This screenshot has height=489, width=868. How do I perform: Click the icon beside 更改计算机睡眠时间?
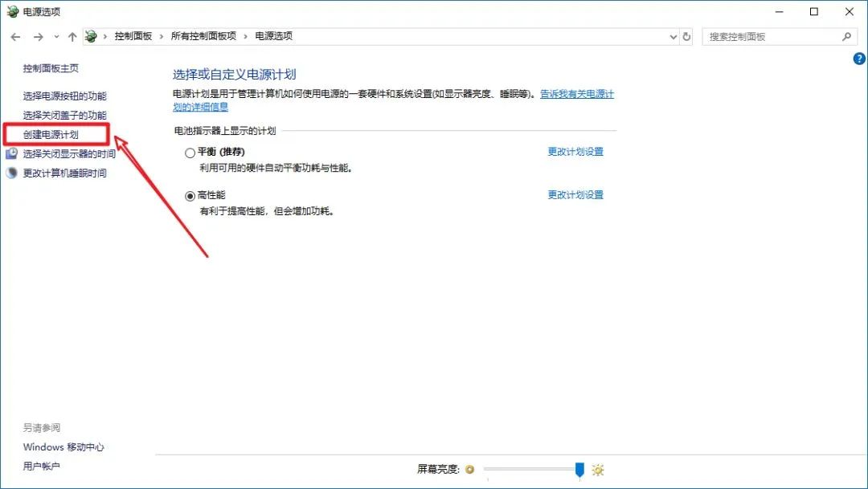12,173
